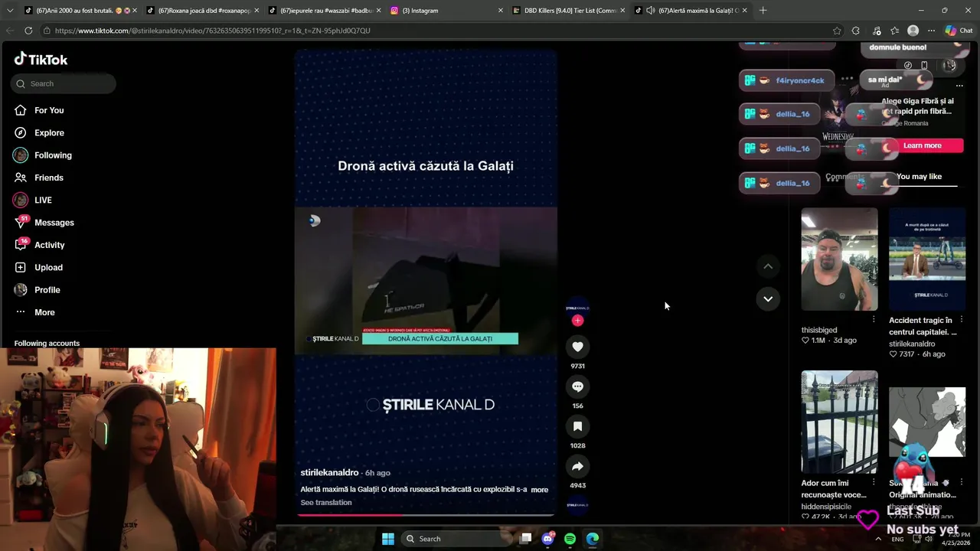Open Discord from the taskbar

(547, 539)
